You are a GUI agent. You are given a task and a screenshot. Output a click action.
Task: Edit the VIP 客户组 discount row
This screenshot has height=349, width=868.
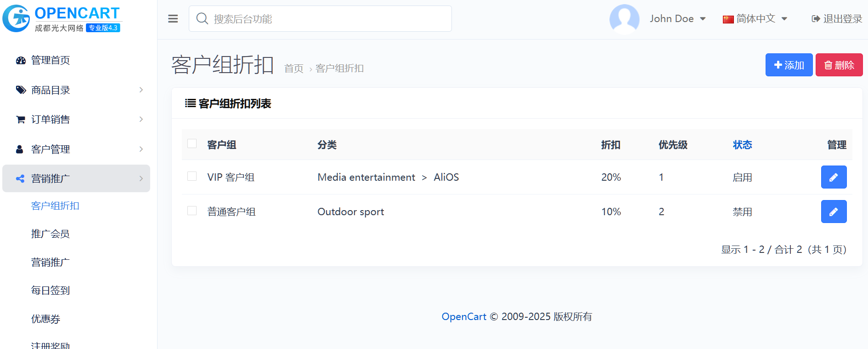[x=833, y=177]
